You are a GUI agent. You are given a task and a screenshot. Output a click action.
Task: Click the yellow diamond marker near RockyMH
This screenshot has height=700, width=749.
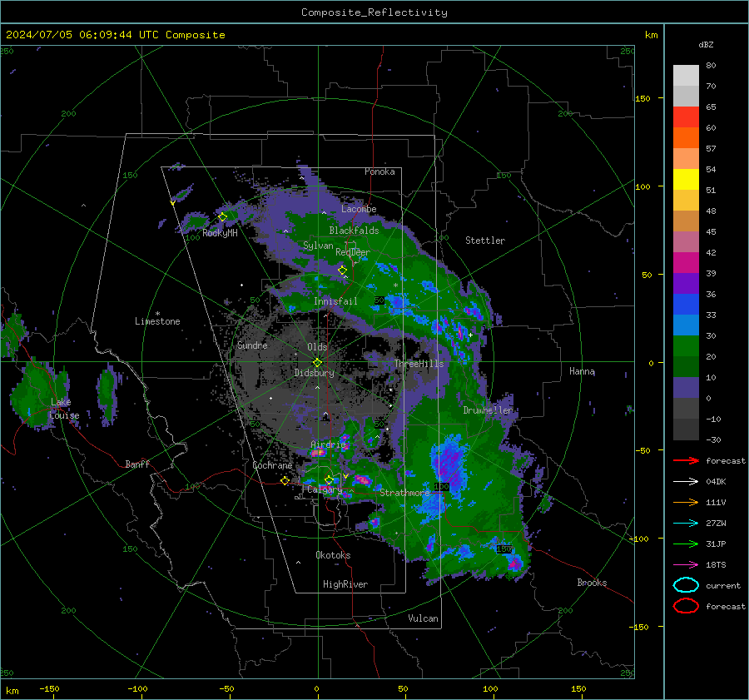222,217
